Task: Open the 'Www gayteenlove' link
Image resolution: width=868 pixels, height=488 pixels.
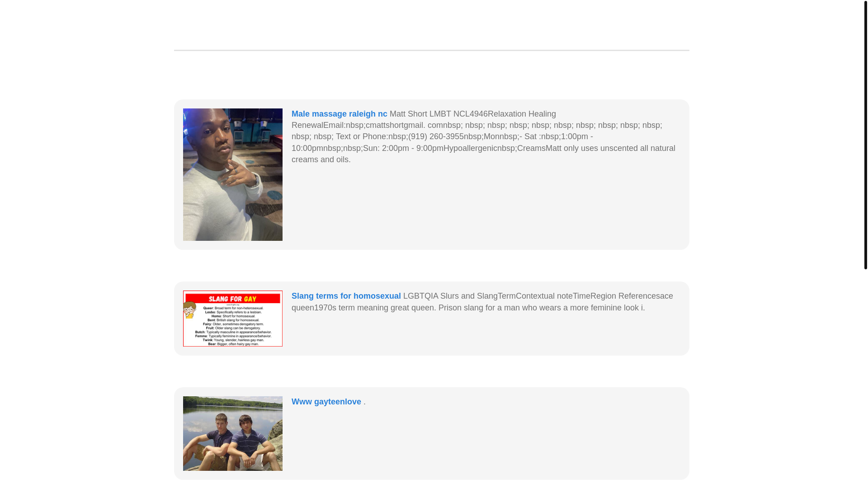Action: coord(326,402)
